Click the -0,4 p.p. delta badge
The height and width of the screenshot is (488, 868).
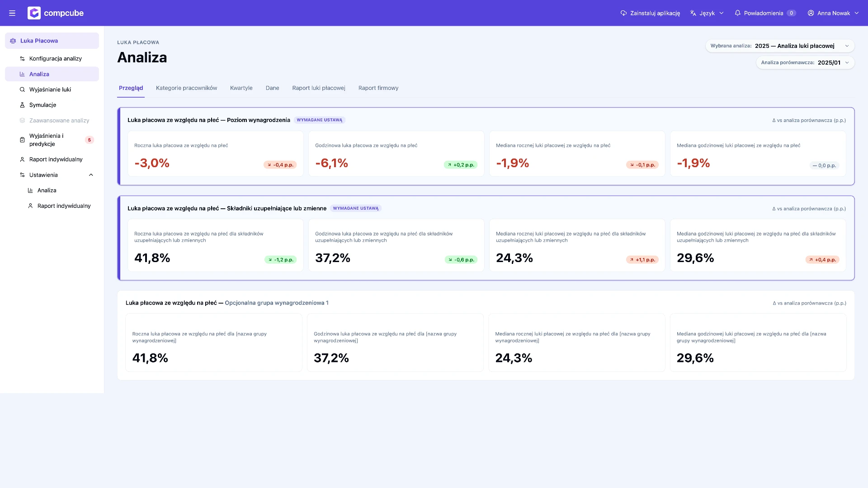point(280,165)
